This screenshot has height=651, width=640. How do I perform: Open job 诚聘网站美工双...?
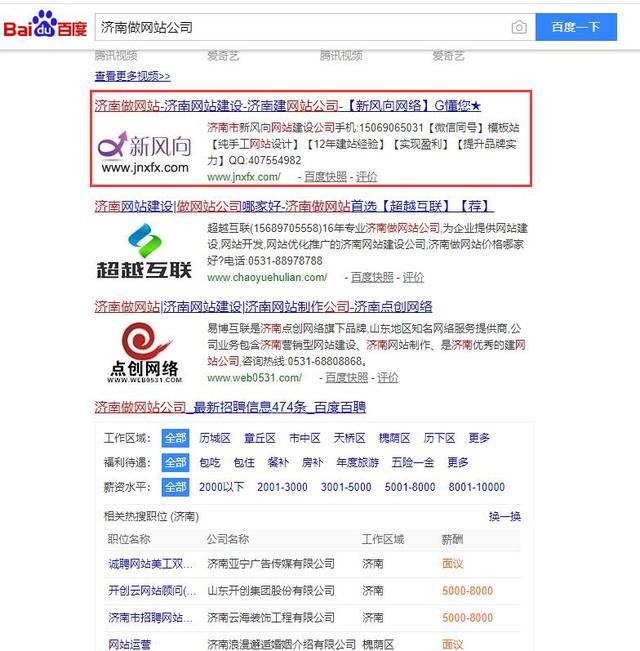(150, 564)
